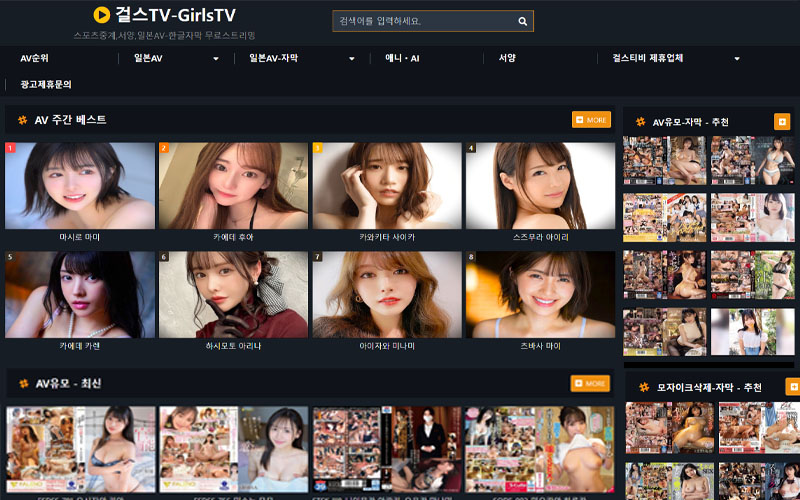Select the 아이자와 미나미 caption text
The image size is (800, 500).
pyautogui.click(x=387, y=346)
